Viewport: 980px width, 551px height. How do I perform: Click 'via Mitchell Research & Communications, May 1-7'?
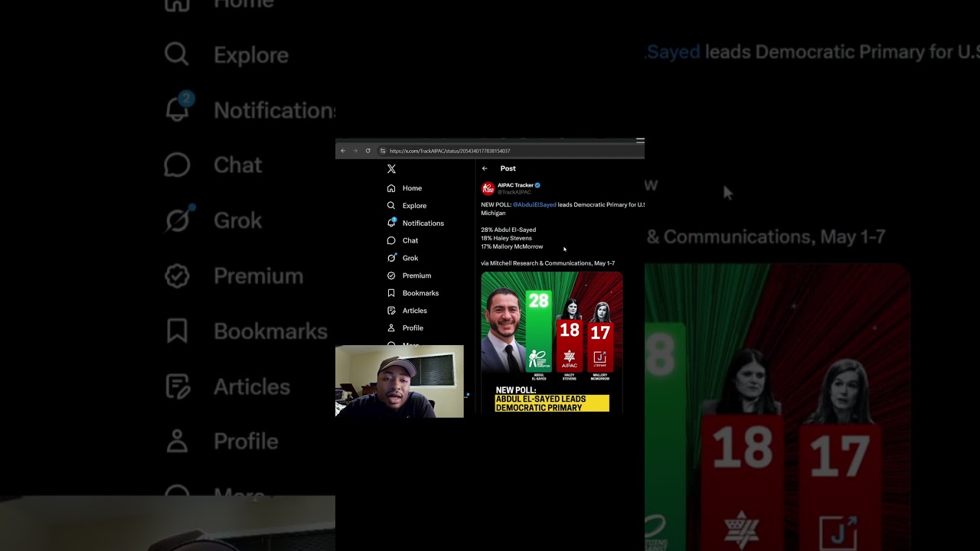(x=547, y=263)
